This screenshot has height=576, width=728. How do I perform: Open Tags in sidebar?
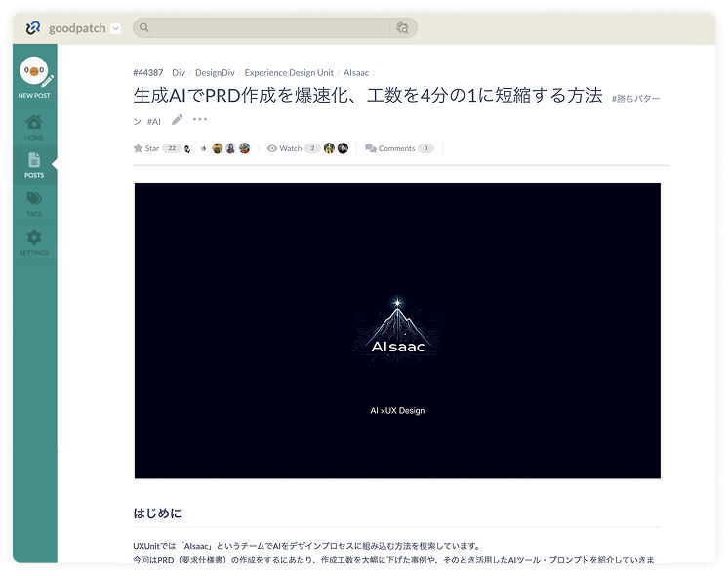click(34, 204)
